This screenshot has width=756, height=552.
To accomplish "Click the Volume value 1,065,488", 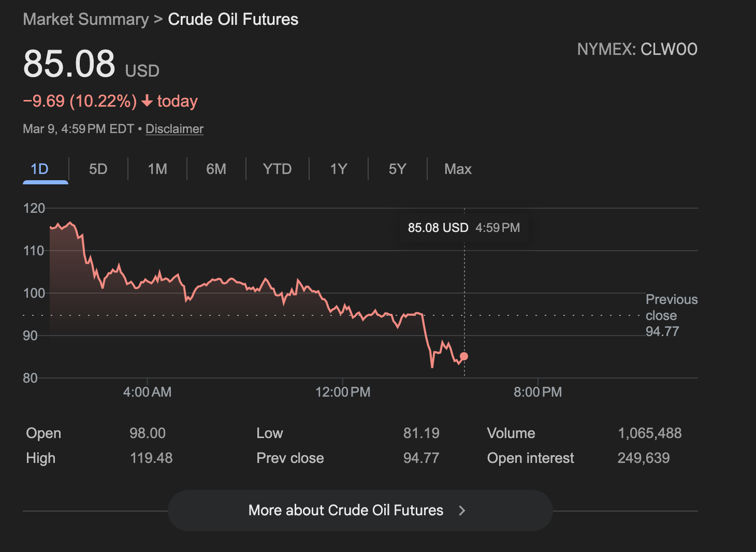I will (649, 433).
